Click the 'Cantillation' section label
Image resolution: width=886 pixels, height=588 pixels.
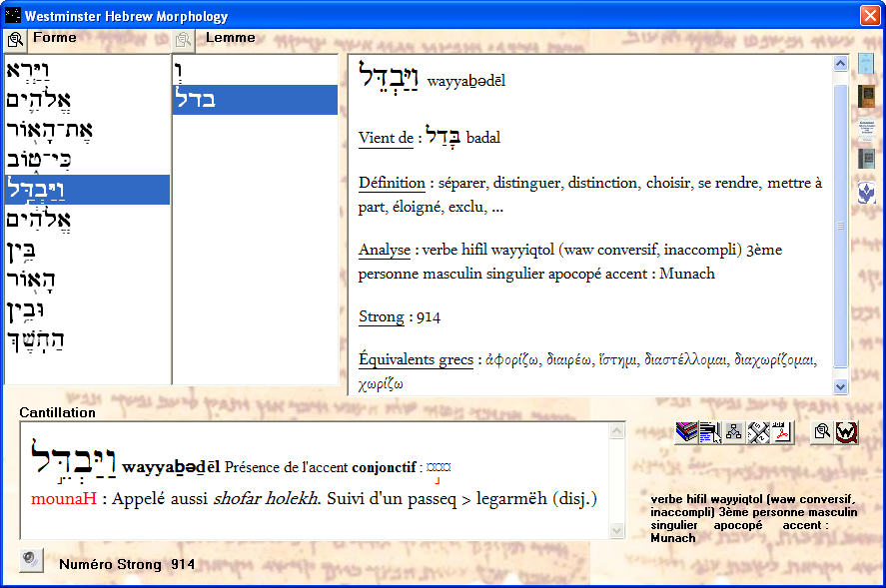click(x=58, y=413)
